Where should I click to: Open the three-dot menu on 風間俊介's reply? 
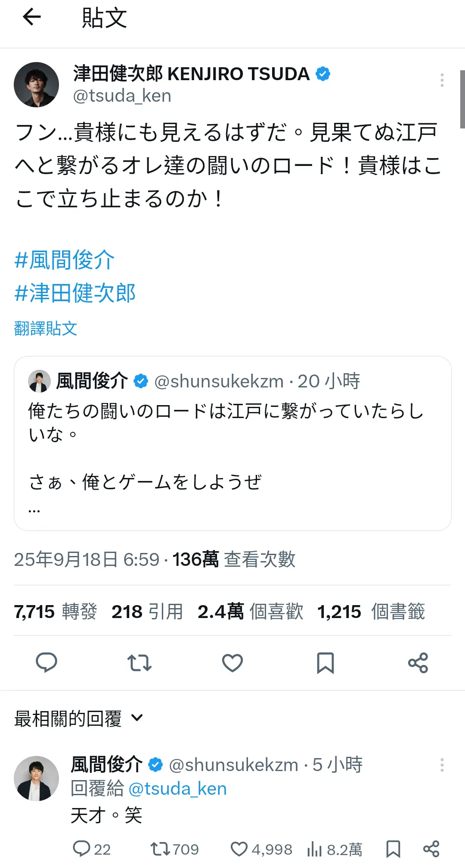(x=442, y=765)
